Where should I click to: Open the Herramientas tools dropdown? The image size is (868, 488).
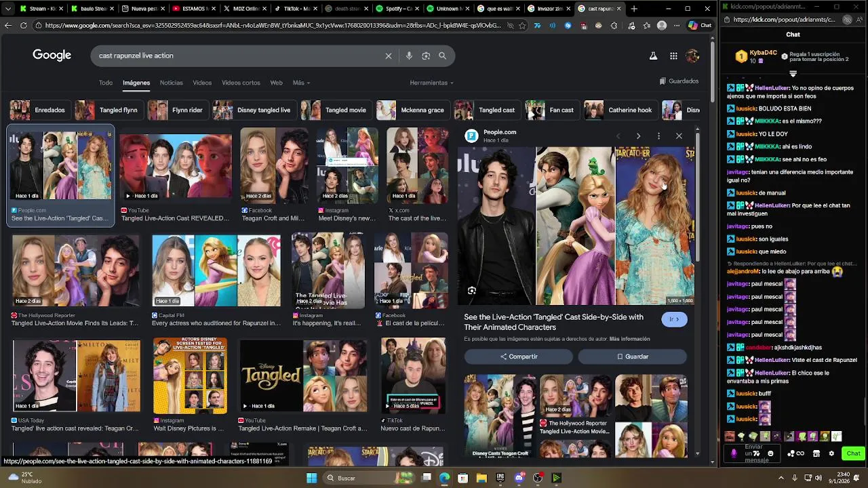pos(431,83)
